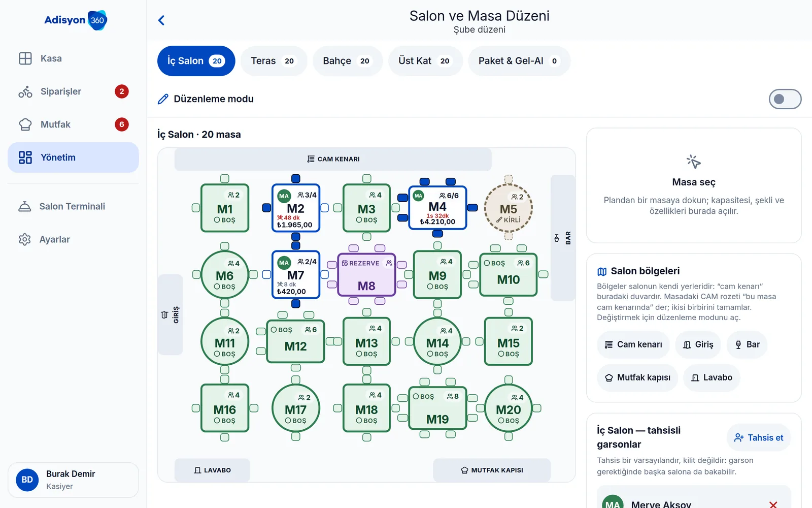
Task: Click the Salon bölgeleri map icon
Action: coord(602,271)
